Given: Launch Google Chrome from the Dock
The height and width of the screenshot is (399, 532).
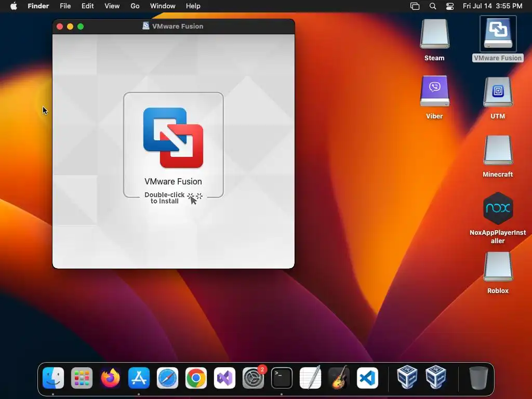Looking at the screenshot, I should coord(196,378).
